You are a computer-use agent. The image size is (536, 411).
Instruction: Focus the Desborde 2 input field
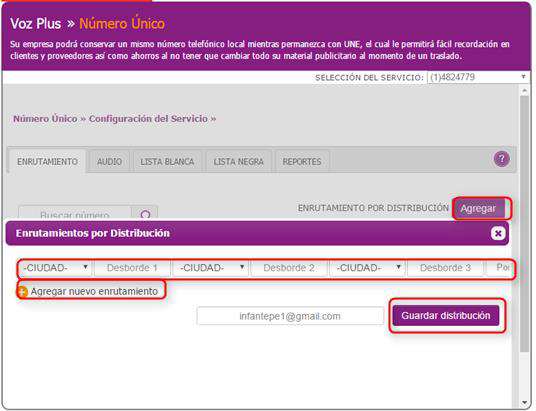289,268
